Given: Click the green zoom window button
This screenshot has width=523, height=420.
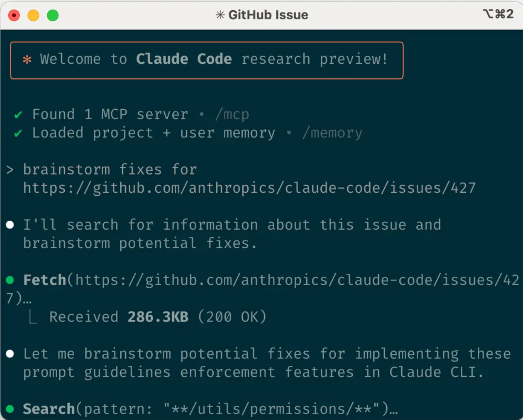Looking at the screenshot, I should tap(53, 15).
